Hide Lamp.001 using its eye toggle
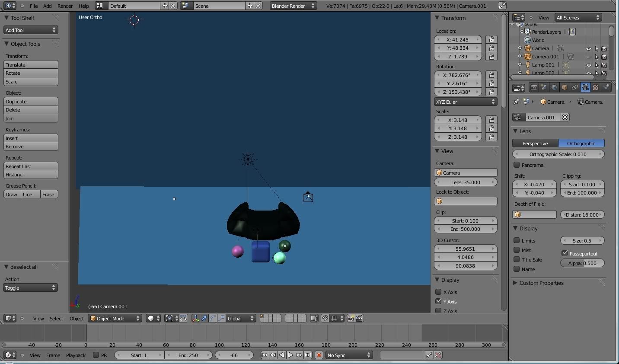The image size is (619, 364). coord(588,65)
